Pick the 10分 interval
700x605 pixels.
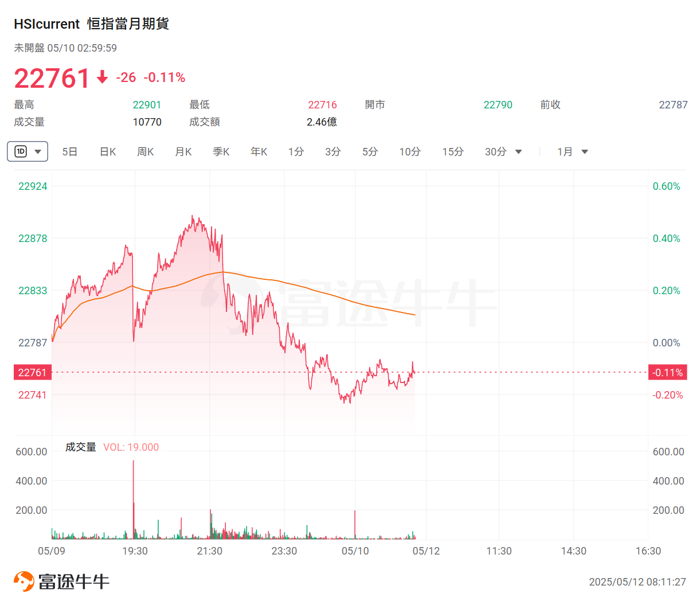(x=410, y=152)
